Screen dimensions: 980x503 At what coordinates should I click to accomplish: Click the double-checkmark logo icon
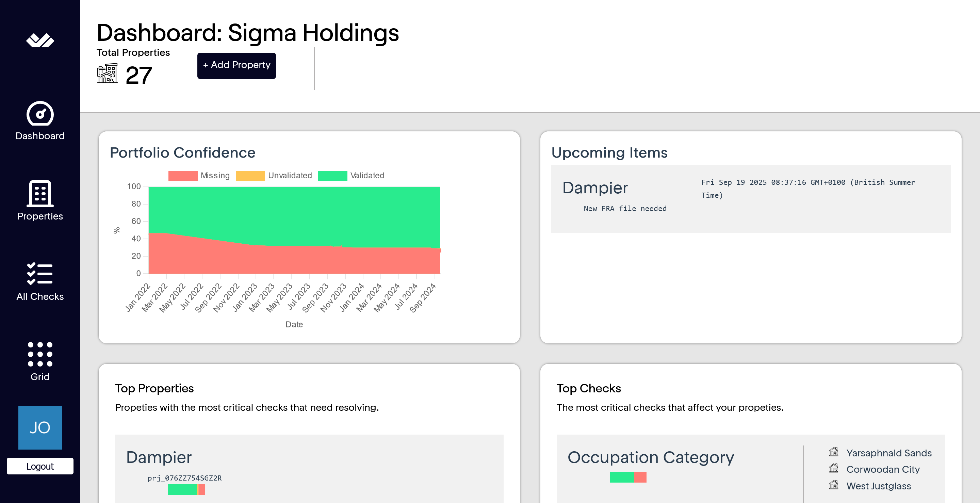click(x=40, y=40)
